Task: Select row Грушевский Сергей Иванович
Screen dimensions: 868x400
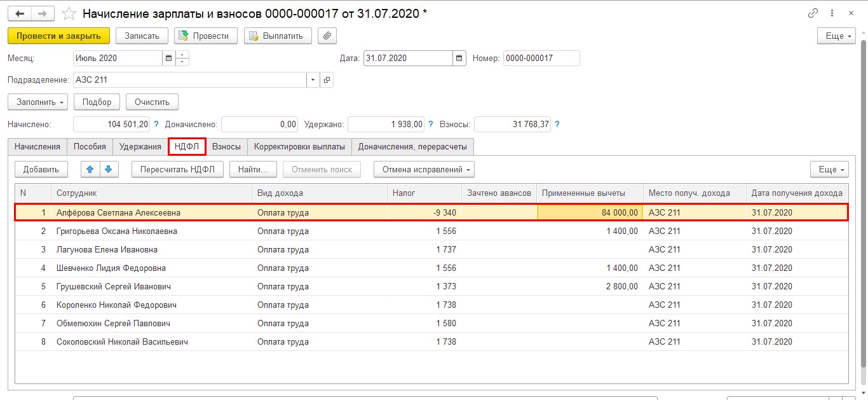Action: (x=431, y=287)
